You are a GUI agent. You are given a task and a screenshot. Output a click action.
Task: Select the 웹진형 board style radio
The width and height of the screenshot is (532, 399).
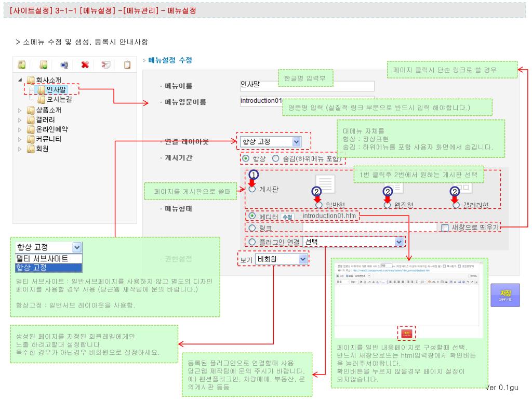[387, 205]
